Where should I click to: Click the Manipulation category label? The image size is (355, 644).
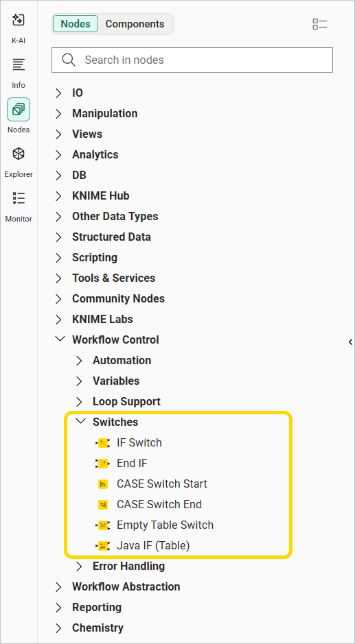pyautogui.click(x=105, y=113)
